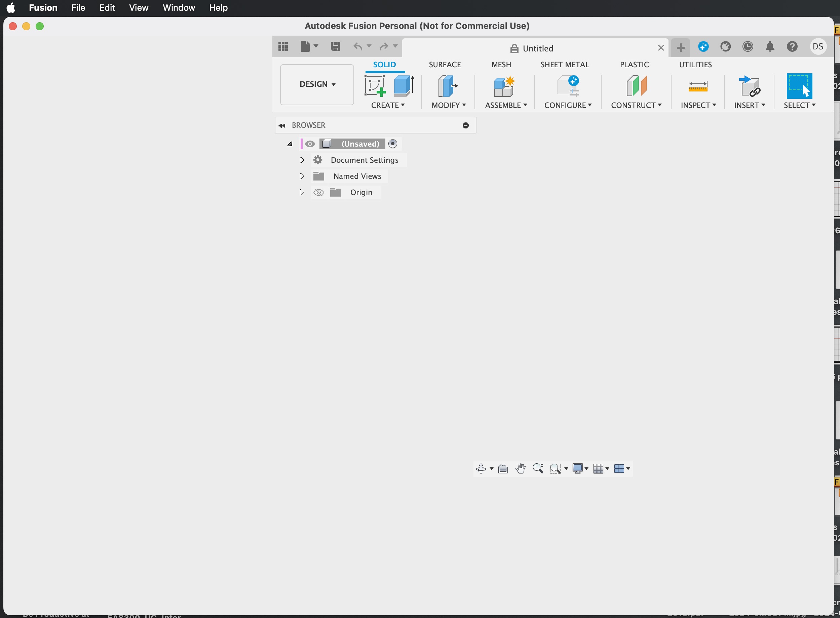
Task: Click the Measure icon under Inspect
Action: point(697,86)
